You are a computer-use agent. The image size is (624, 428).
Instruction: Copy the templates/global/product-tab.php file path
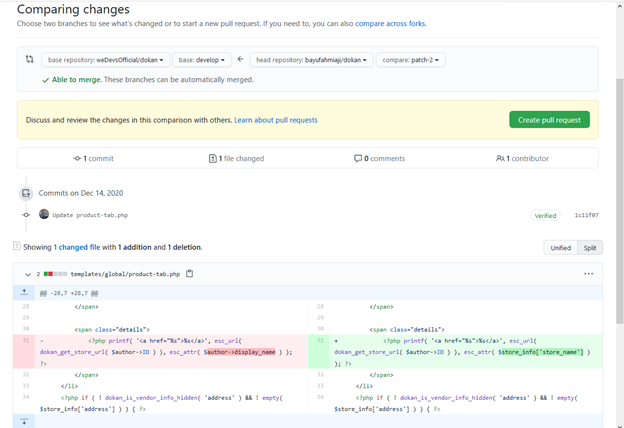pos(189,274)
